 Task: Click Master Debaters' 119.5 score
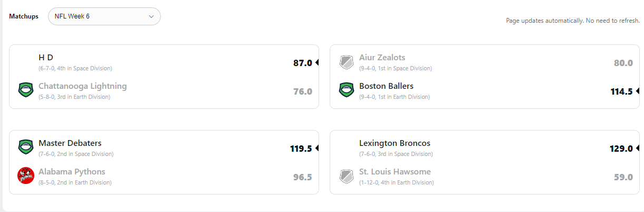pyautogui.click(x=301, y=149)
